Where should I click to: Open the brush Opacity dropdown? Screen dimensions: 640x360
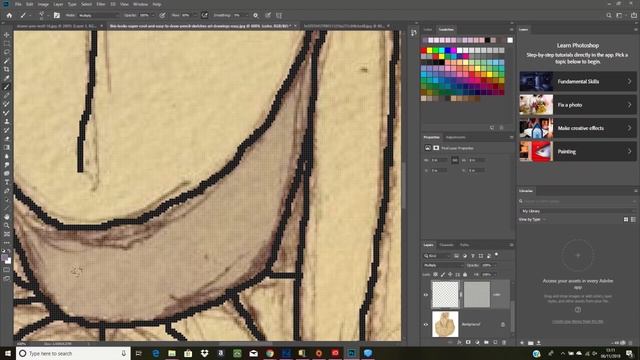[x=152, y=16]
